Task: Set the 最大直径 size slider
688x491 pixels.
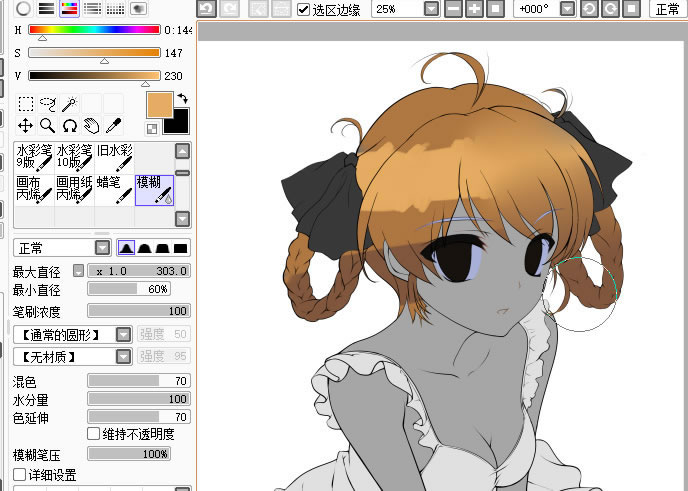Action: 139,271
